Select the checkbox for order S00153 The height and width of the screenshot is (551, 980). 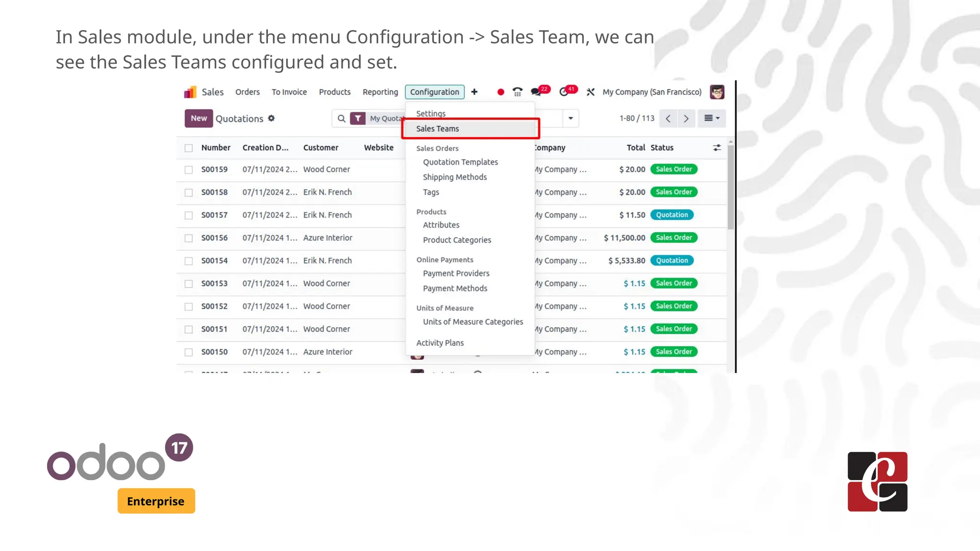(x=189, y=284)
